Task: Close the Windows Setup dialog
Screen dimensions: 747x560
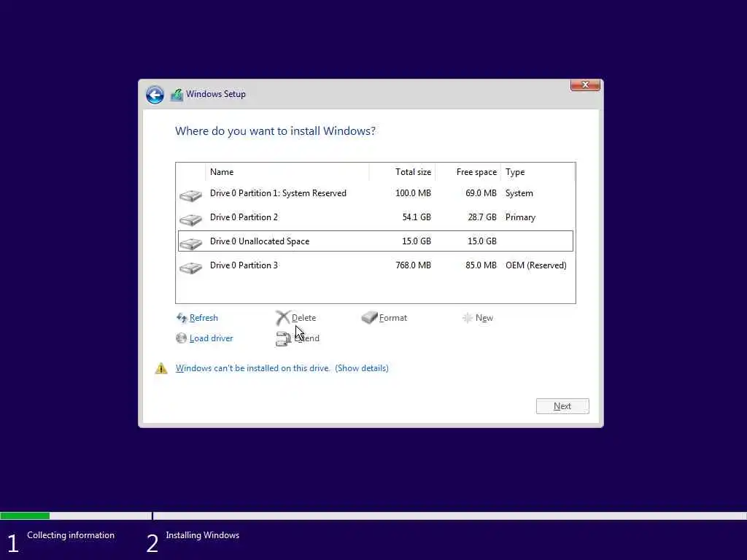Action: pyautogui.click(x=585, y=85)
